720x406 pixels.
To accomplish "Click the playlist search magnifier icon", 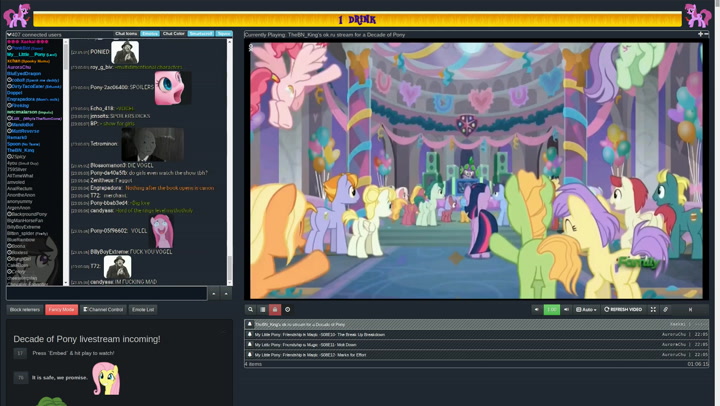I will coord(251,310).
